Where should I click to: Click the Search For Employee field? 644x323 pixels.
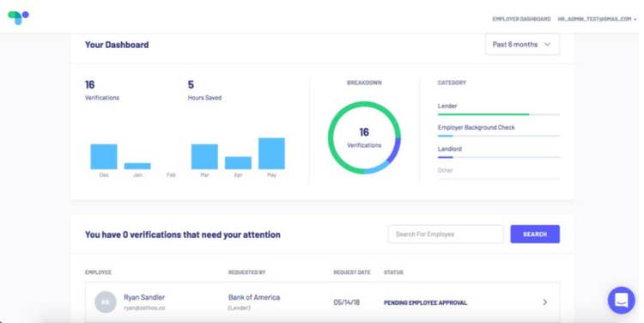(446, 235)
